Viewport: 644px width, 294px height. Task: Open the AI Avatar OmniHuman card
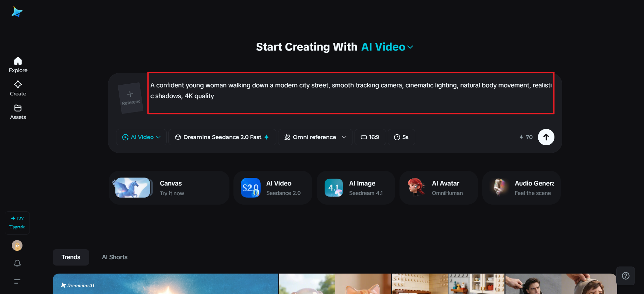(x=438, y=188)
